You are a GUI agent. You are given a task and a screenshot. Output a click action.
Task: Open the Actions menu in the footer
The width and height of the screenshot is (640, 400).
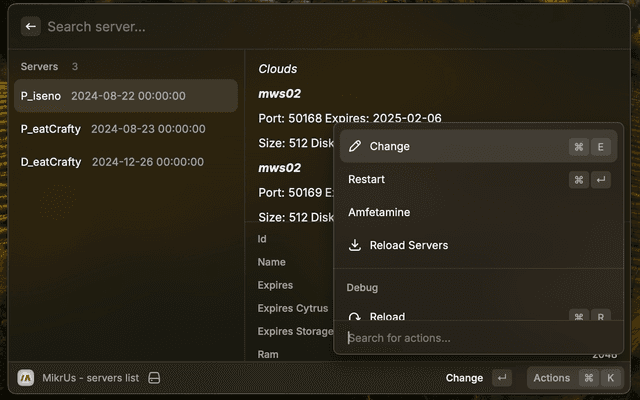[551, 378]
